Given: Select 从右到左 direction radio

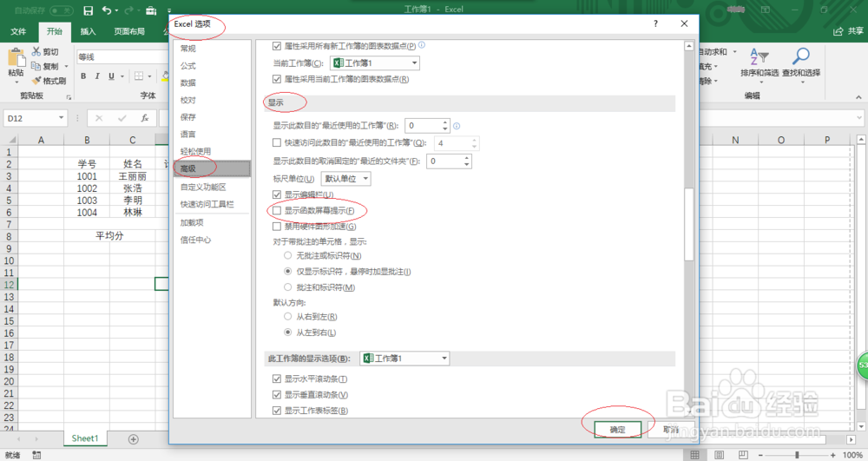Looking at the screenshot, I should (x=288, y=316).
